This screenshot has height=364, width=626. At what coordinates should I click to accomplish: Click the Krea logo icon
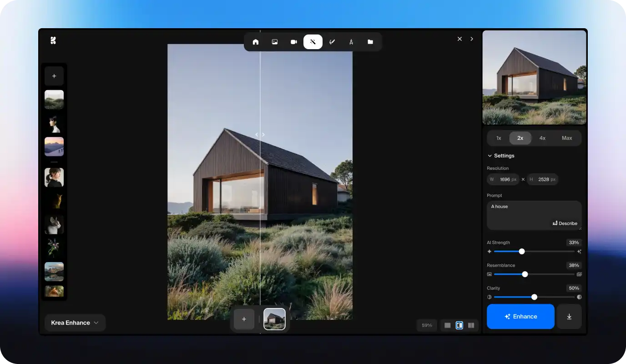53,40
